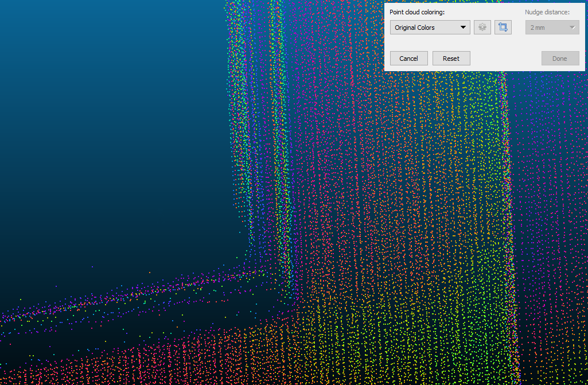The image size is (588, 385).
Task: Click the Point cloud coloring label
Action: tap(417, 12)
